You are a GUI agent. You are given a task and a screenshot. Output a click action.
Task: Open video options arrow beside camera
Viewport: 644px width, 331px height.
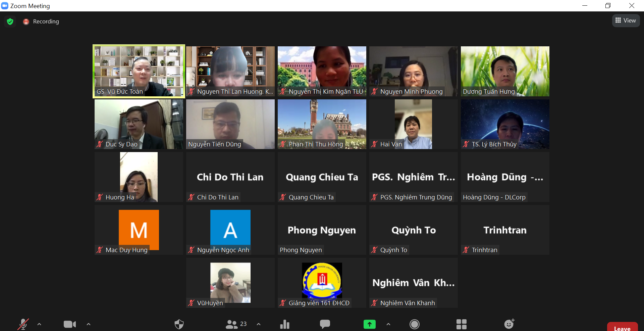[x=89, y=324]
